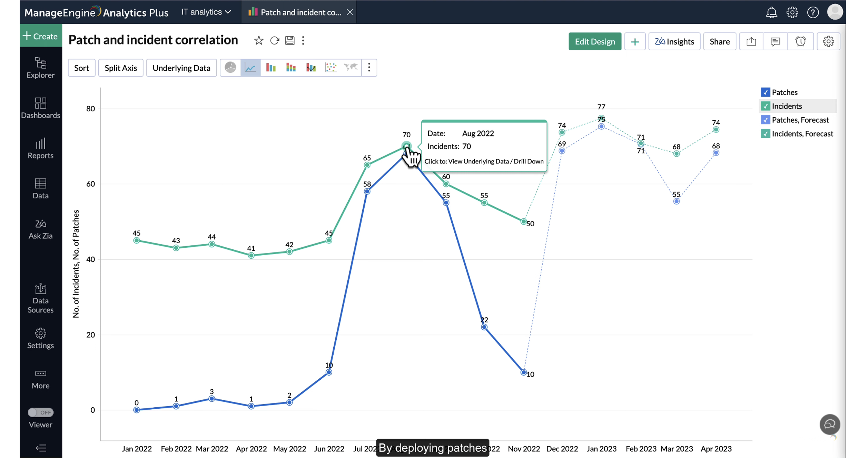
Task: Uncheck the Patches legend checkbox
Action: [766, 92]
